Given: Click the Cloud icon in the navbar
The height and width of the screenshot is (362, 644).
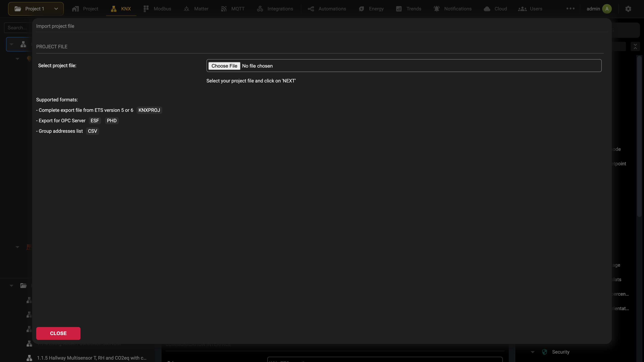Looking at the screenshot, I should pyautogui.click(x=487, y=9).
